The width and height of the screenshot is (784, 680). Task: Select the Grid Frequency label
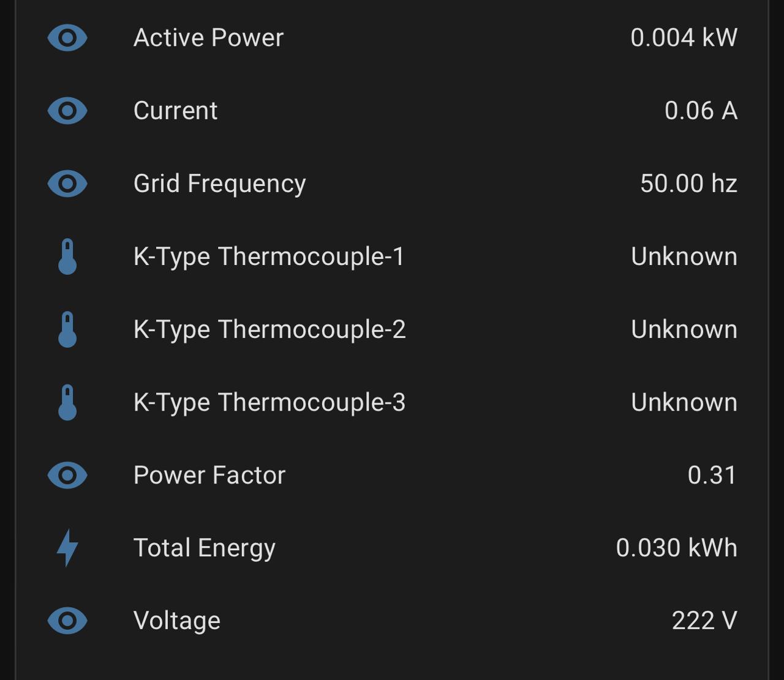point(219,184)
